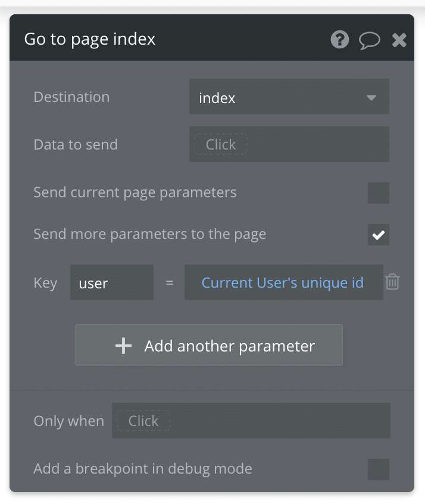The height and width of the screenshot is (504, 425).
Task: Open the Current User's unique id expression
Action: [283, 282]
